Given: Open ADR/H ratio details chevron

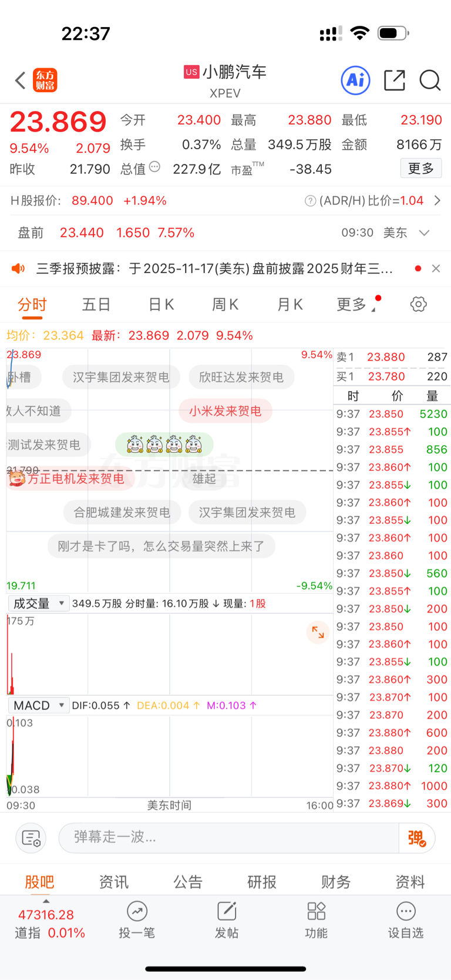Looking at the screenshot, I should tap(437, 201).
